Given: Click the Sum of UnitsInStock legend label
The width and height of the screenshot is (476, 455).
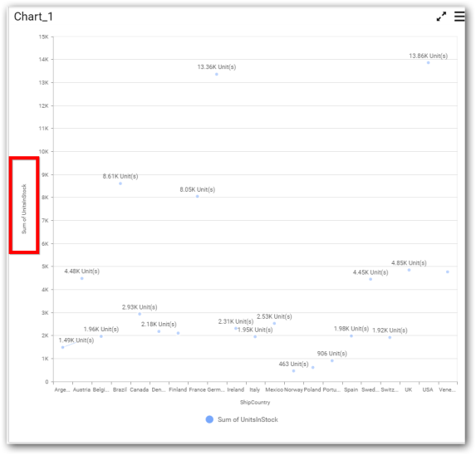Looking at the screenshot, I should tap(248, 419).
